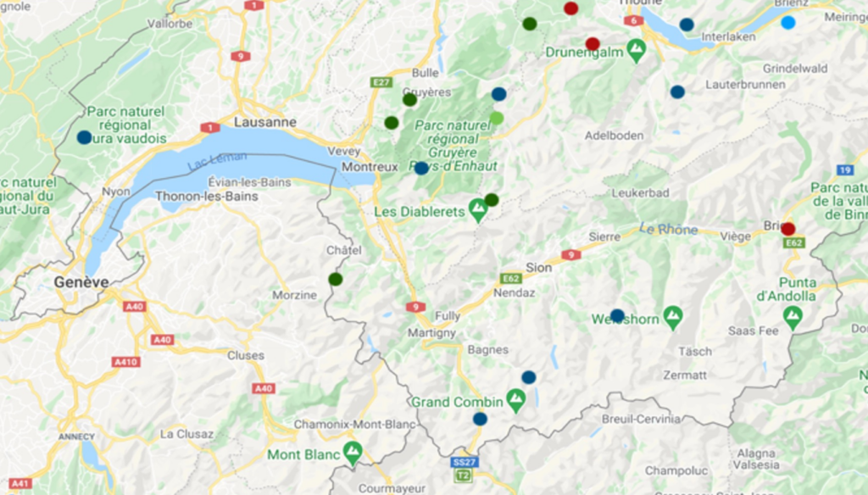Select the blue dot above Montreux park label
The height and width of the screenshot is (495, 868).
coord(421,169)
